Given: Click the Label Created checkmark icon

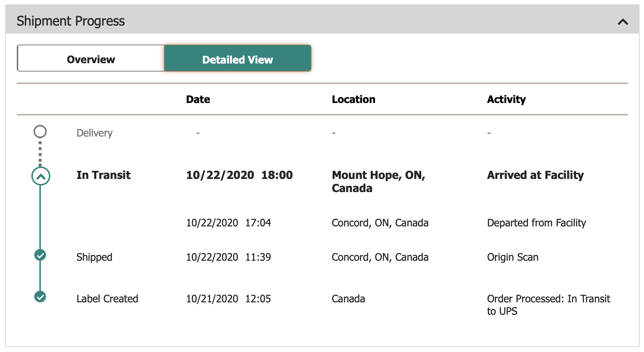Looking at the screenshot, I should (40, 296).
